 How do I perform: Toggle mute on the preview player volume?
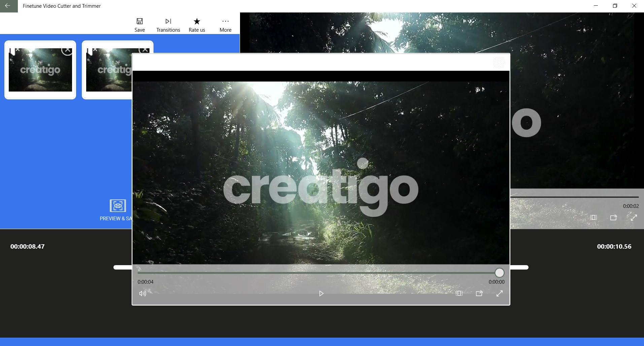(x=142, y=293)
